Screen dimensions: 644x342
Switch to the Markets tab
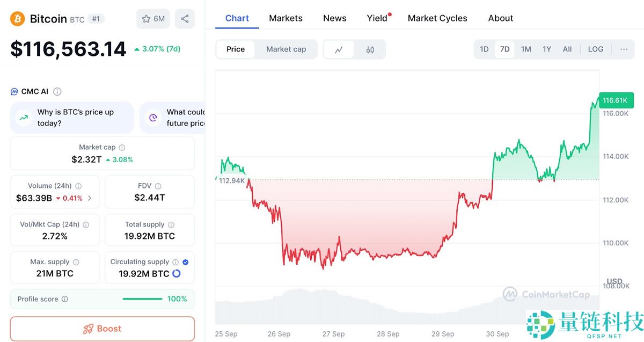(x=286, y=18)
